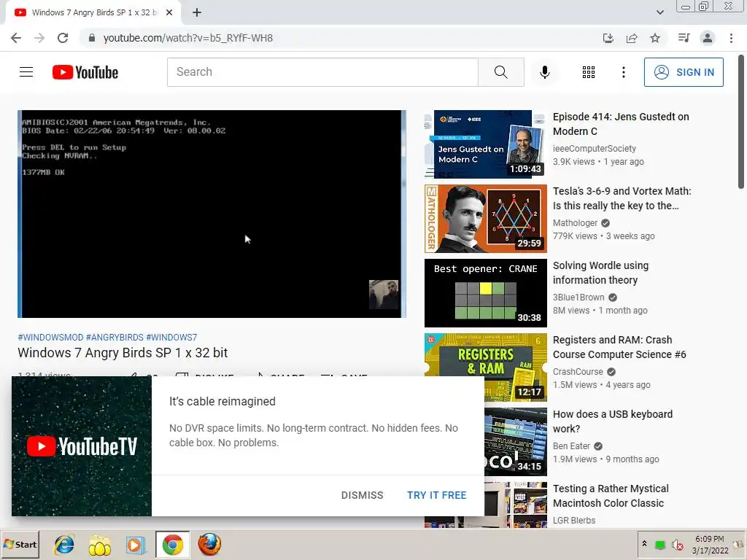Click the green tray status icon
Viewport: 747px width, 560px height.
tap(659, 545)
